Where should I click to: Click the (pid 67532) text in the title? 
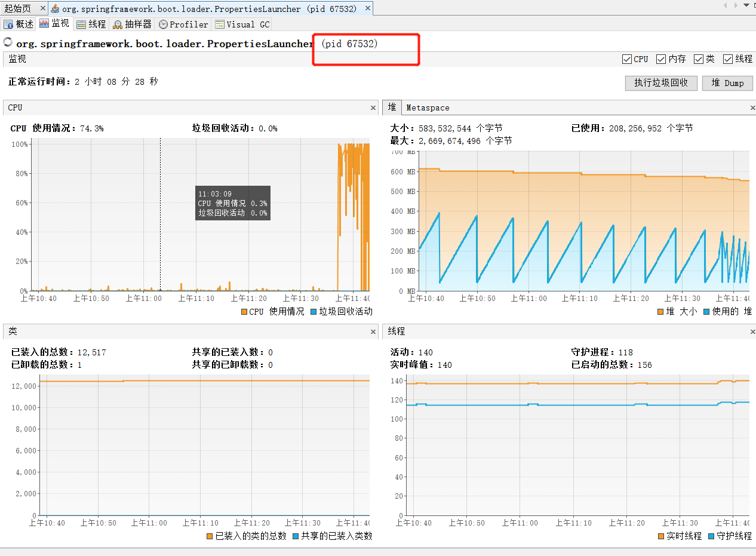(349, 44)
